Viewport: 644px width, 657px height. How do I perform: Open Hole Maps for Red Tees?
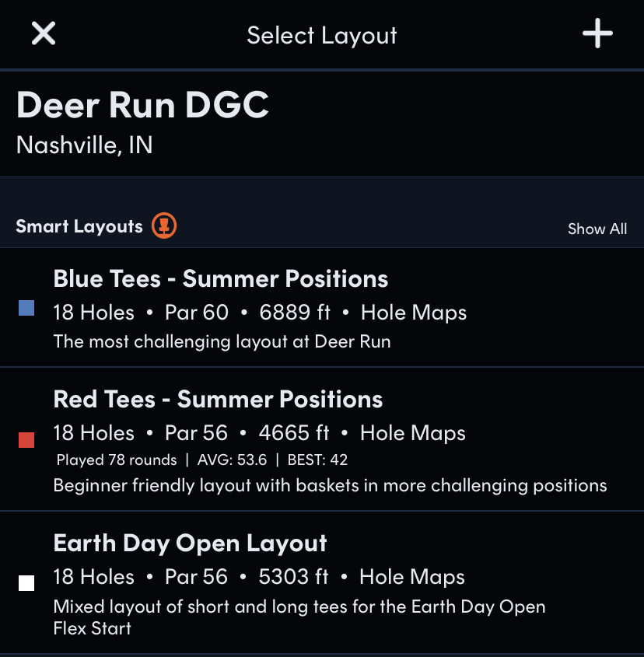[412, 433]
